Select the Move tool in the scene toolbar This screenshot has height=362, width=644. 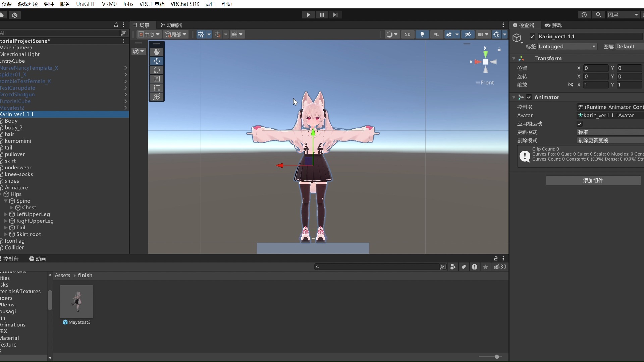coord(157,61)
